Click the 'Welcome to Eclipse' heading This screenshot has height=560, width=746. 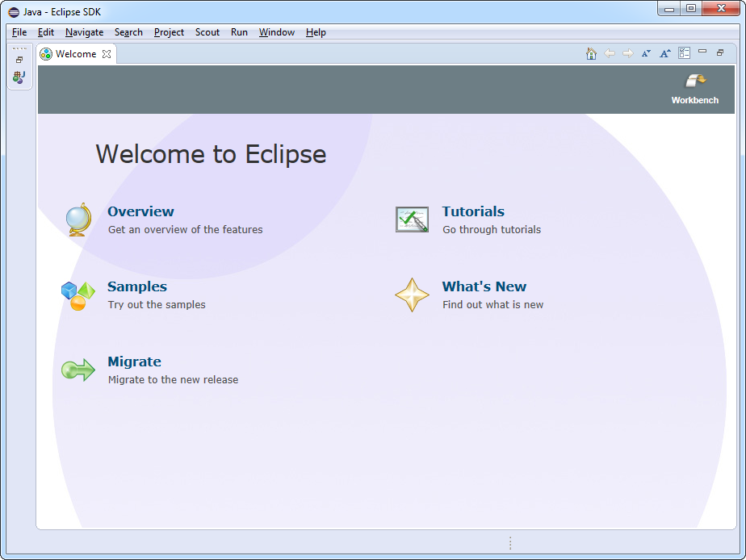coord(212,154)
